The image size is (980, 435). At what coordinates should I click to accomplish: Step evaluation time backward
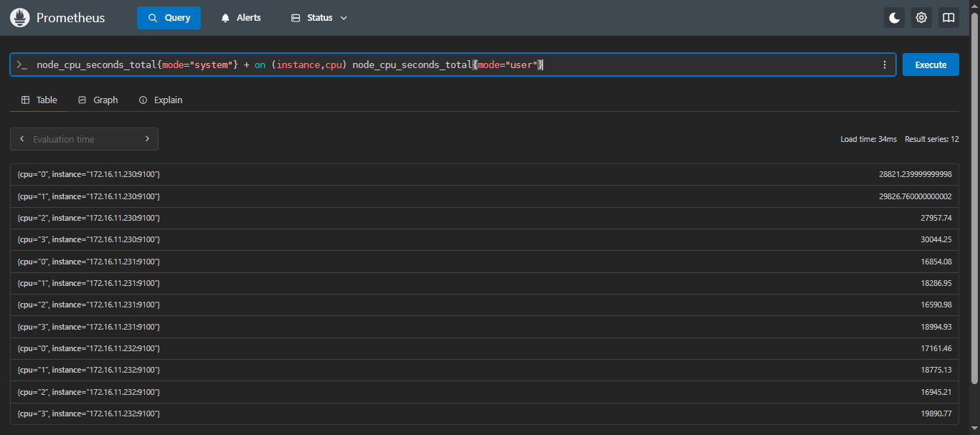(22, 139)
